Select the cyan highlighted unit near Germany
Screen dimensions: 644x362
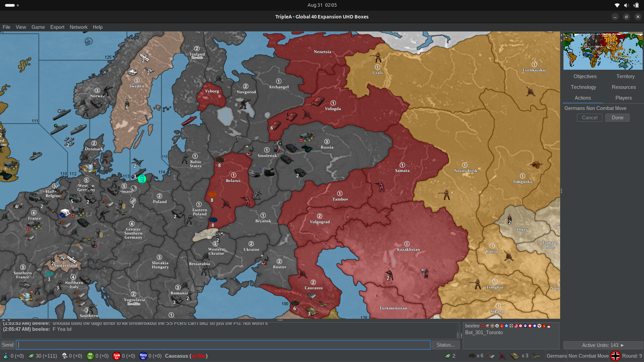pos(142,179)
